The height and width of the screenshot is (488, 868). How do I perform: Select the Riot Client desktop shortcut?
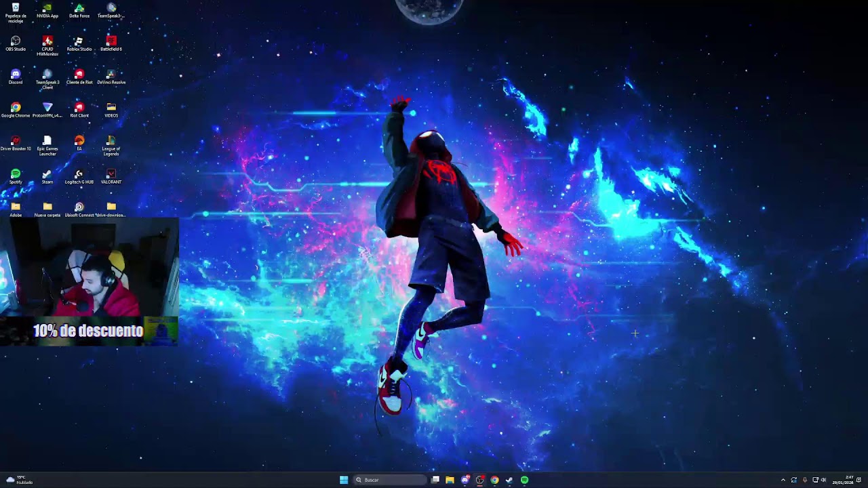(79, 110)
